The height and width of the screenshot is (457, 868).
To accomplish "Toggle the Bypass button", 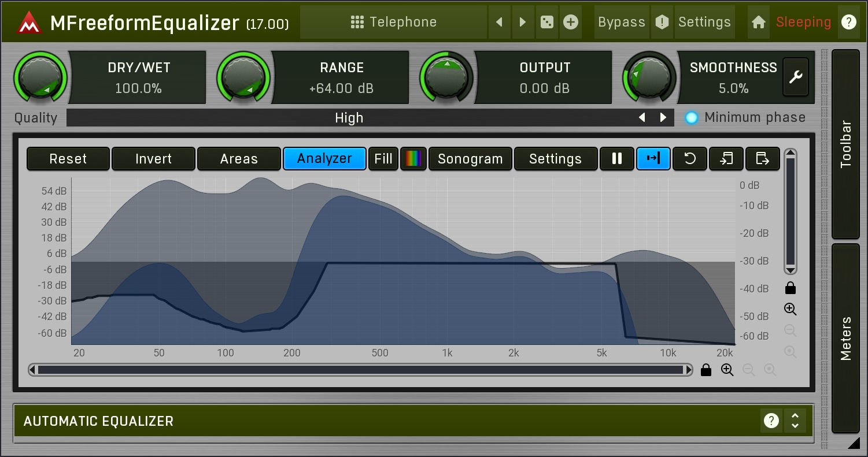I will [621, 22].
